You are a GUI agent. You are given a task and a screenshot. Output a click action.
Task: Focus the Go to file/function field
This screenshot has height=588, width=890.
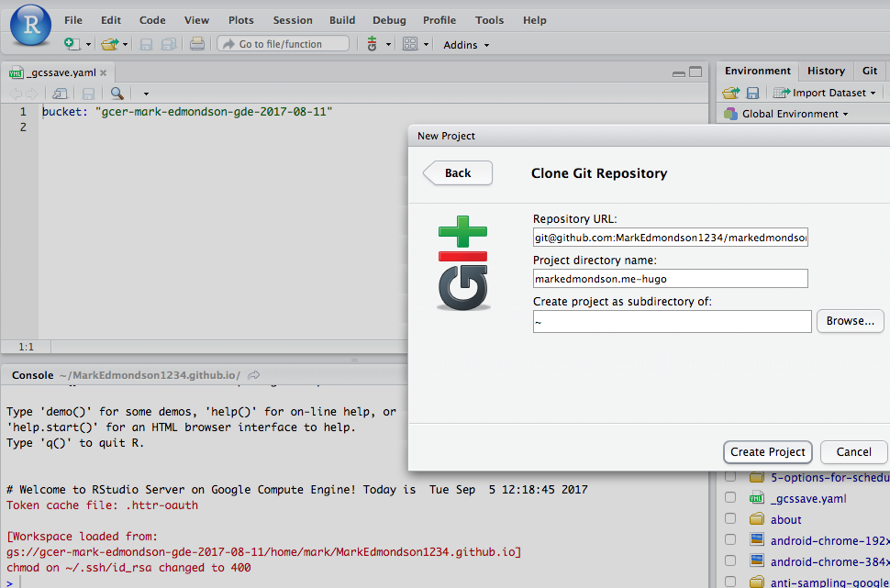tap(283, 44)
